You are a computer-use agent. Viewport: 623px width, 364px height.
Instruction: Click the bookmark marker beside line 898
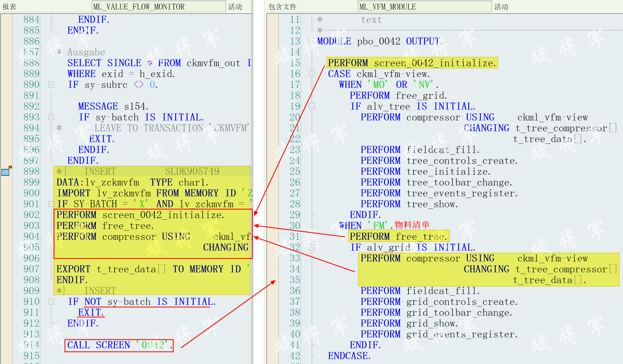5,172
